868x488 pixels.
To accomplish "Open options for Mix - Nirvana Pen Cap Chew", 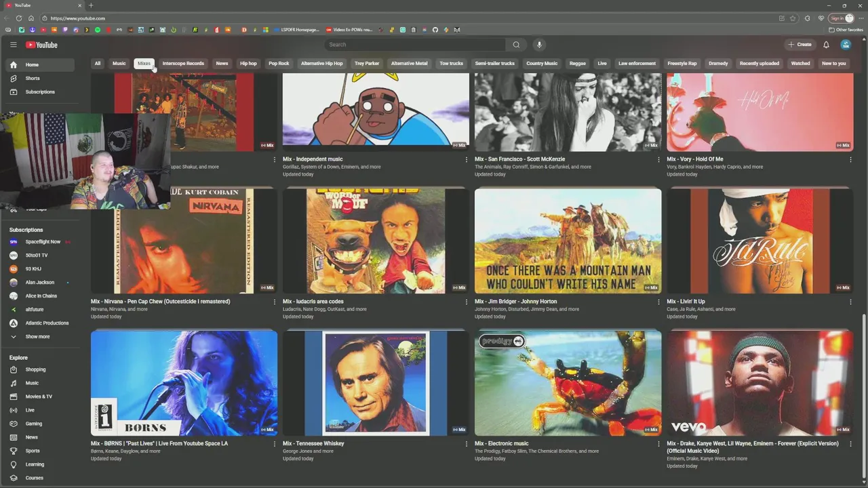I will pos(275,302).
